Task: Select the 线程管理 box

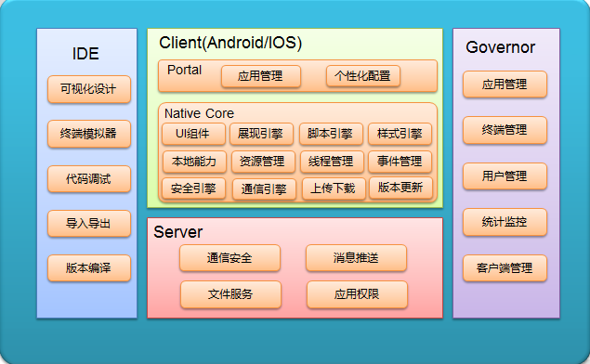Action: click(332, 162)
